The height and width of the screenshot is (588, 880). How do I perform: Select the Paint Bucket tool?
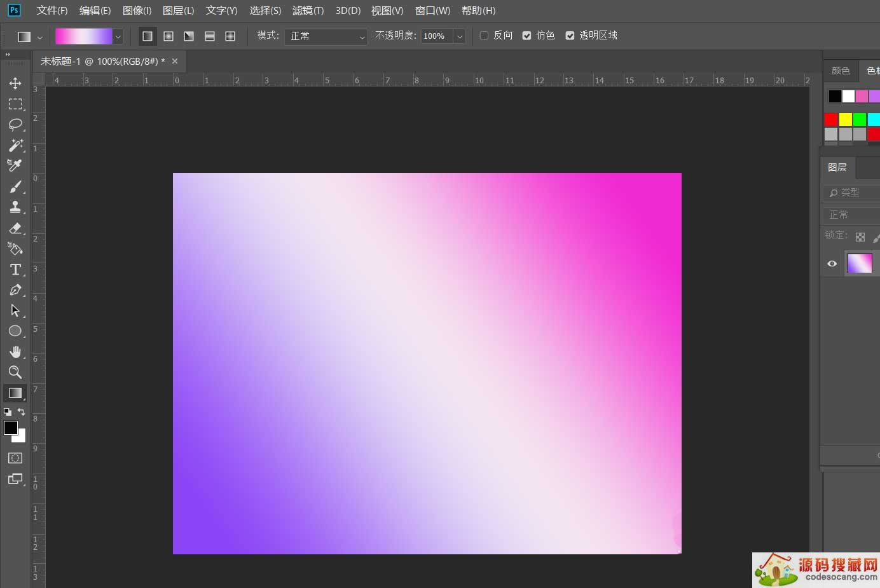click(x=15, y=249)
